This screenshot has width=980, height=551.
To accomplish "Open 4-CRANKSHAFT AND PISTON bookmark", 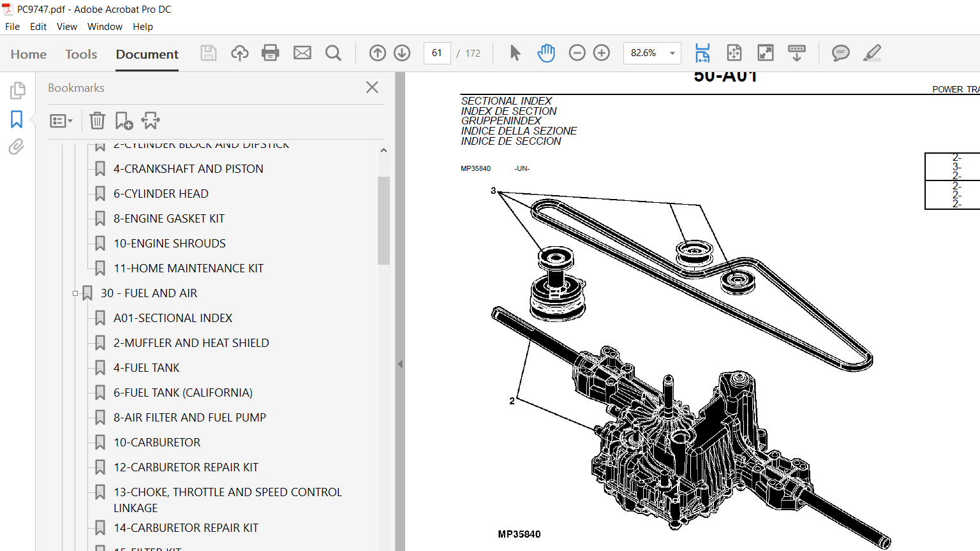I will [188, 169].
